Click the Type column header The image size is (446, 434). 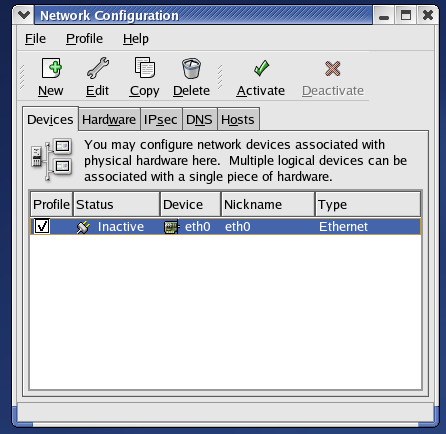coord(368,204)
